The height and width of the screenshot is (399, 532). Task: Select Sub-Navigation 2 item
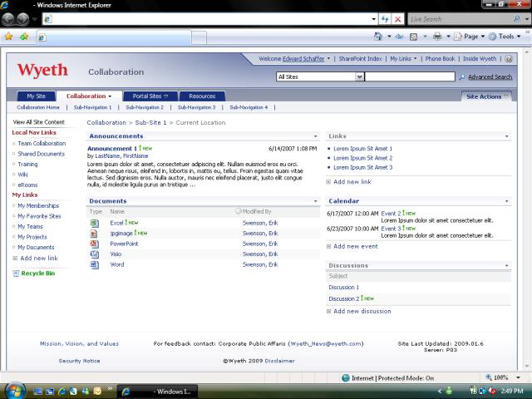coord(145,107)
